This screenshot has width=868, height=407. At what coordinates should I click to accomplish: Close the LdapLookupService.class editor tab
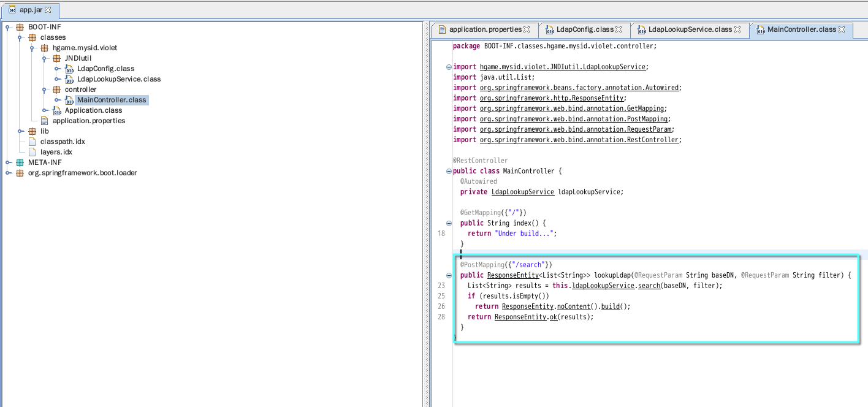737,29
